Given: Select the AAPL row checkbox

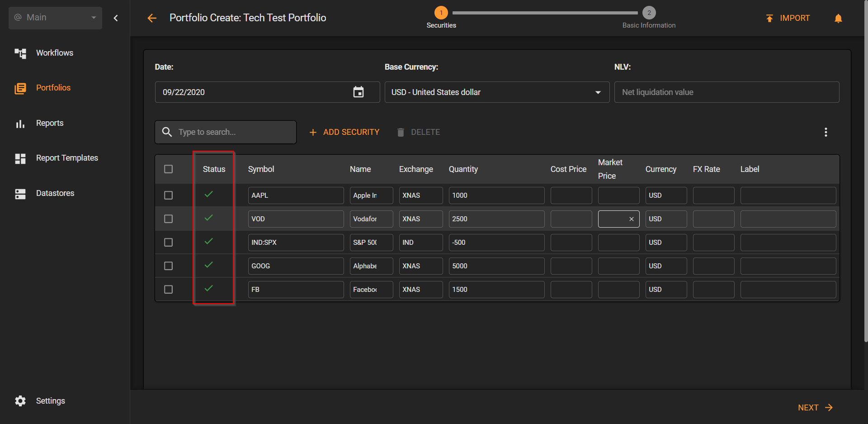Looking at the screenshot, I should [169, 195].
